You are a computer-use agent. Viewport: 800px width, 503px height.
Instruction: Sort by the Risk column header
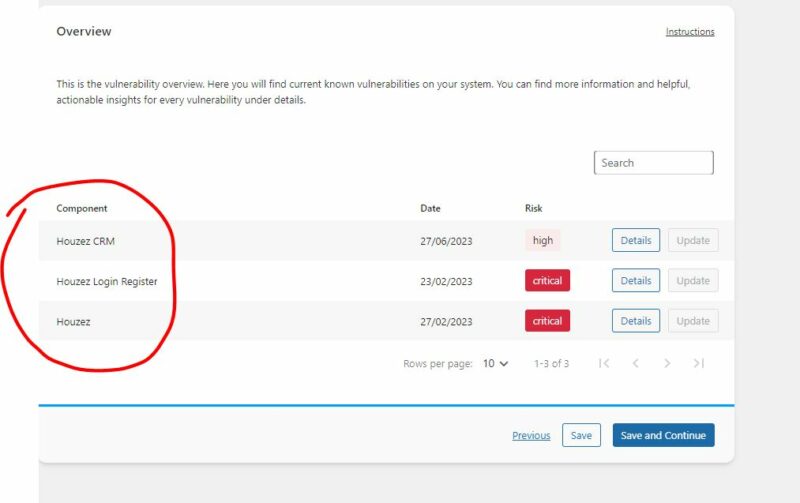click(x=534, y=208)
